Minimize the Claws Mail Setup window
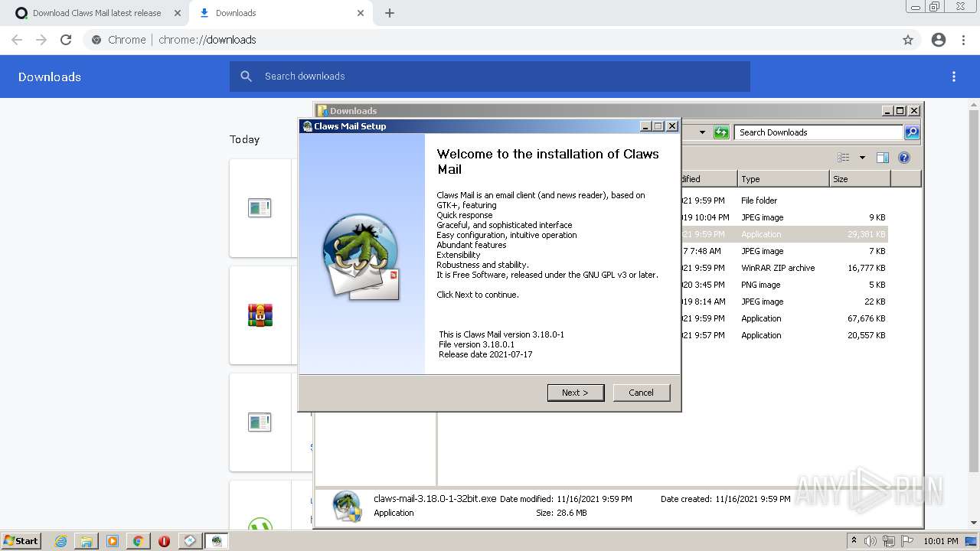Screen dimensions: 980x551 click(x=645, y=126)
